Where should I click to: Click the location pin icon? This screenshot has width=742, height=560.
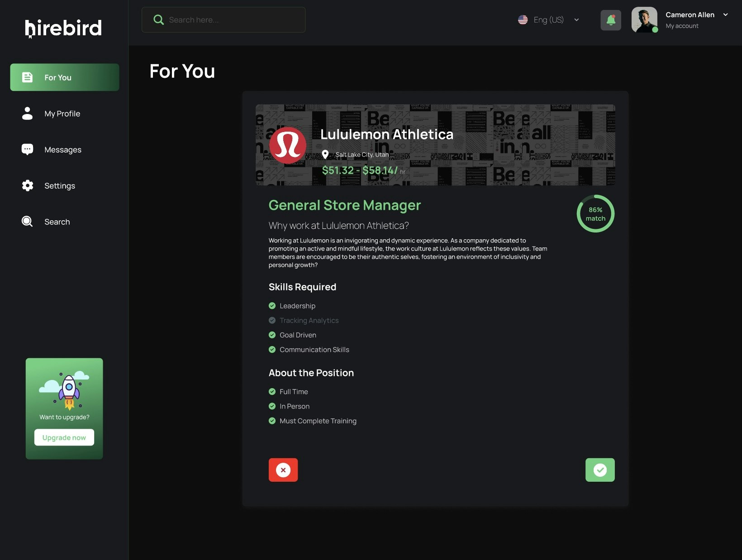pos(325,155)
